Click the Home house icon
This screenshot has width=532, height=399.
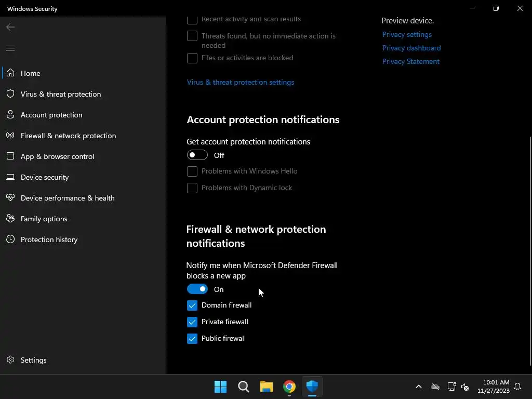coord(10,73)
